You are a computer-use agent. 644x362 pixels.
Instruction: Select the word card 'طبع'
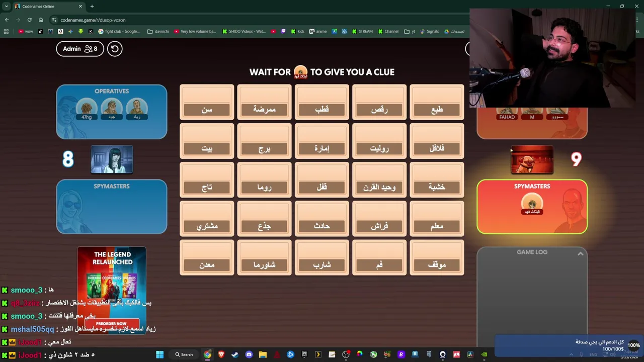click(x=437, y=103)
